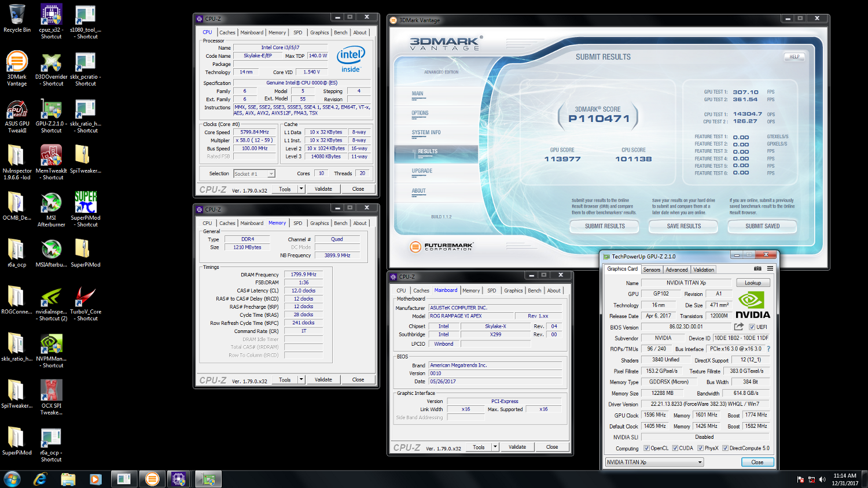
Task: Click the 3DMark Vantage taskbar button
Action: (x=152, y=479)
